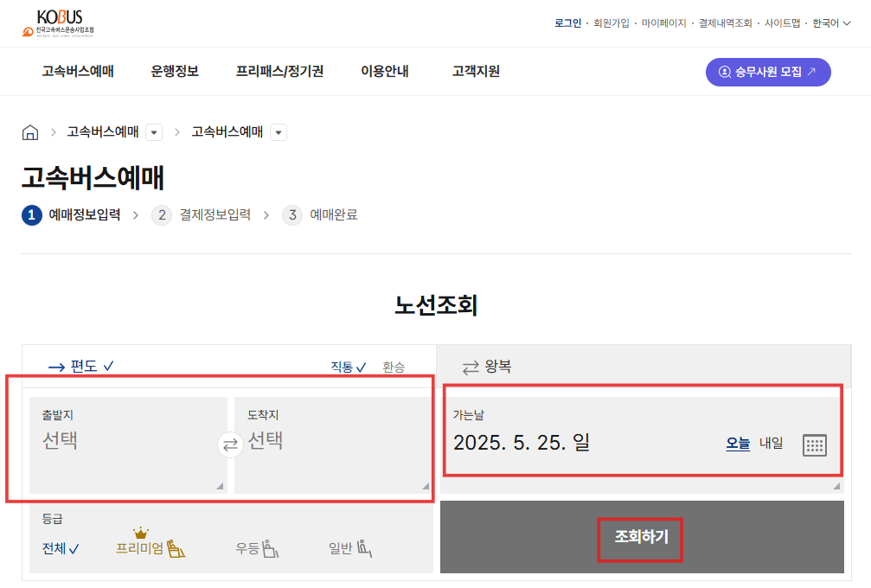Open the 로그인 login link
The height and width of the screenshot is (588, 871).
[x=567, y=23]
